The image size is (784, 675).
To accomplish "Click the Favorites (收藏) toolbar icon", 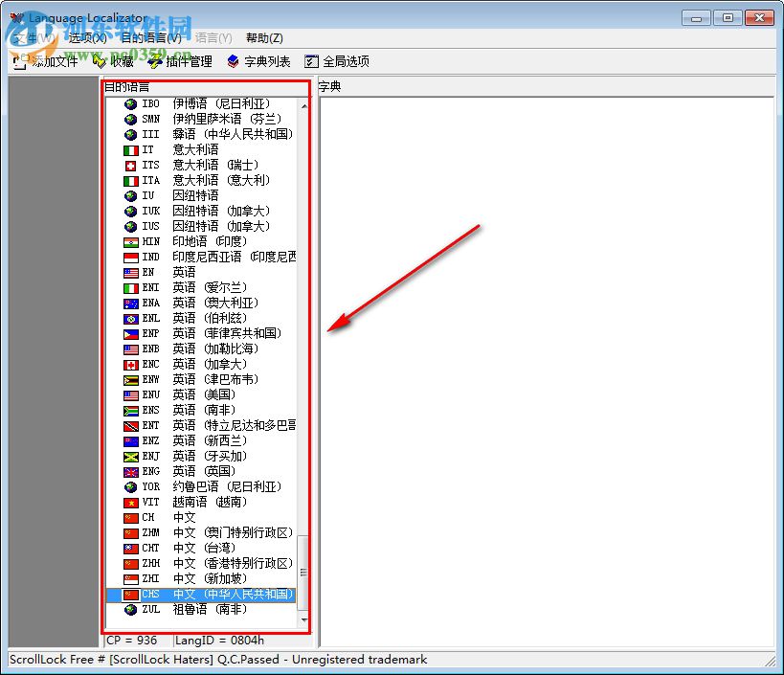I will point(100,59).
